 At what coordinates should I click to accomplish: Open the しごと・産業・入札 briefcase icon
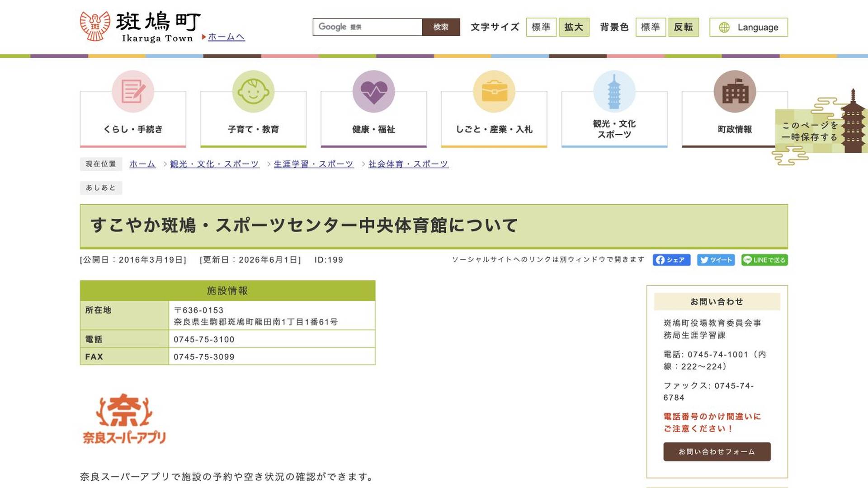pos(494,91)
